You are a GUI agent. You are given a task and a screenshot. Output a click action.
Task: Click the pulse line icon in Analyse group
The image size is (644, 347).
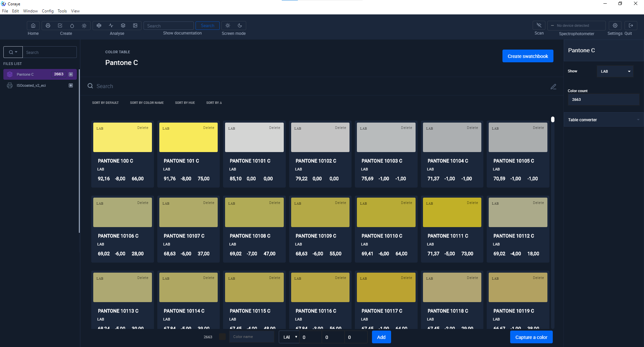point(111,25)
